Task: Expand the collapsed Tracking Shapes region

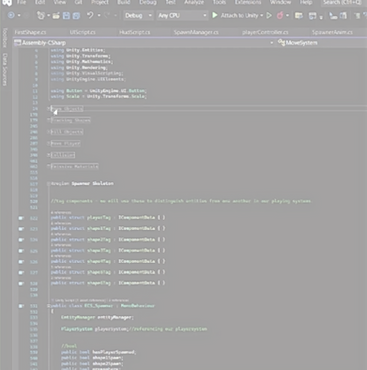Action: tap(49, 120)
